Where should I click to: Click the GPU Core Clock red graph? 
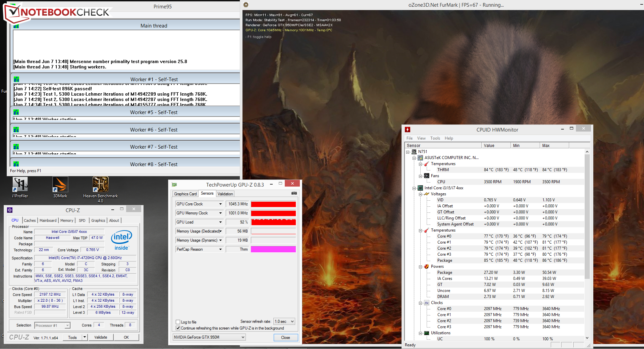coord(273,204)
